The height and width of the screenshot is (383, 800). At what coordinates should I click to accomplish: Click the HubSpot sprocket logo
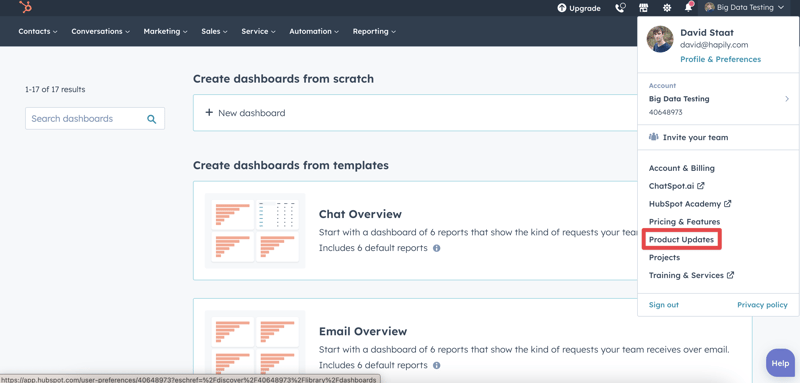point(26,7)
